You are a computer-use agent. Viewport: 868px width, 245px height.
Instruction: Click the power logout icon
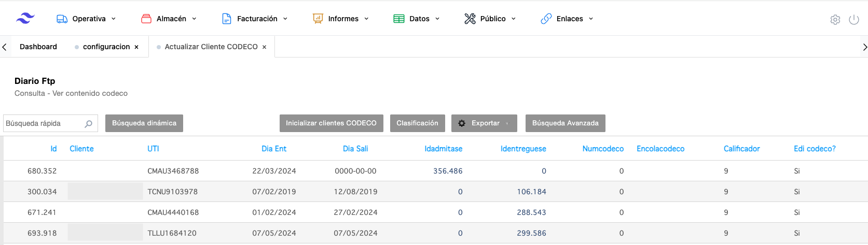[x=853, y=20]
